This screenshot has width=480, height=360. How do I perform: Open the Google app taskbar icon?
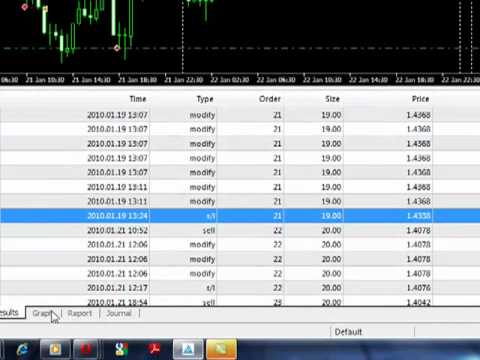pyautogui.click(x=121, y=349)
